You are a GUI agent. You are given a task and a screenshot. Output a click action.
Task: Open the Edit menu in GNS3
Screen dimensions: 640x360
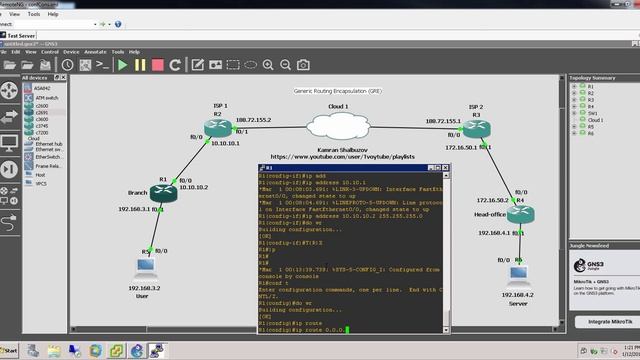click(16, 52)
